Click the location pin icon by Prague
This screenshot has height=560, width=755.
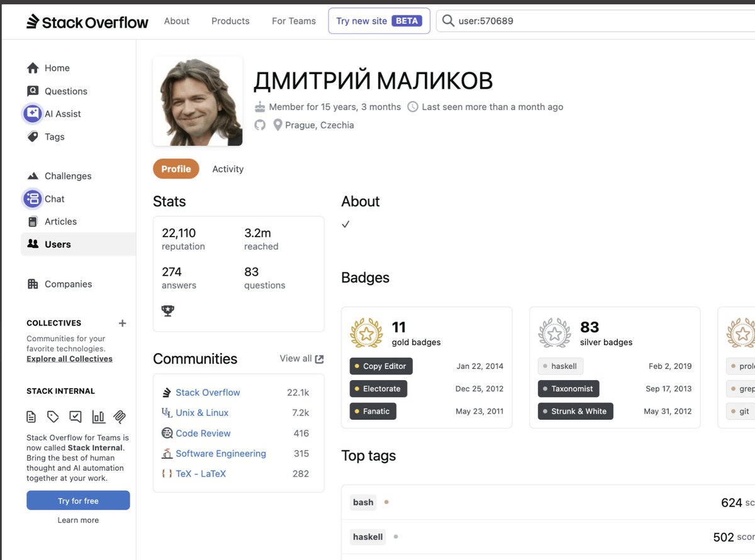click(277, 125)
